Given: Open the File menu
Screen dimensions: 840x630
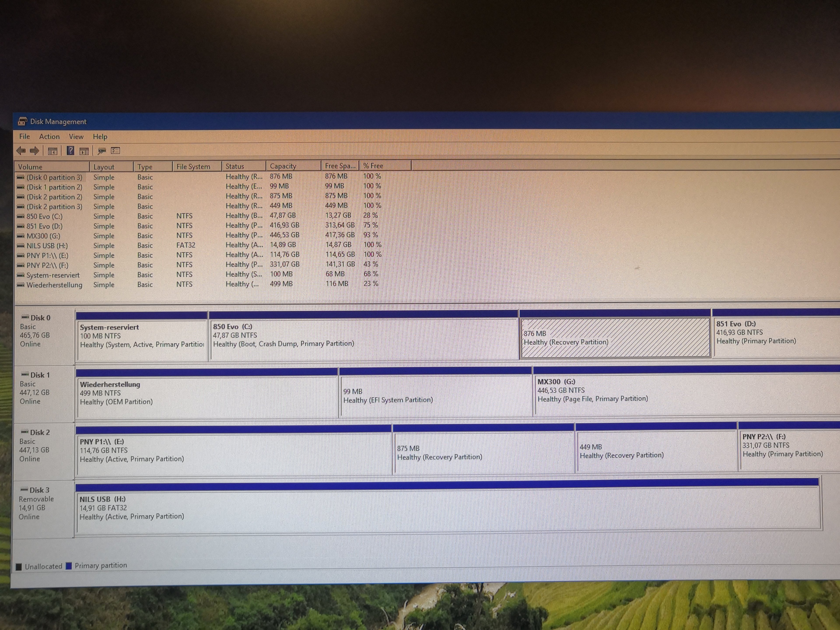Looking at the screenshot, I should pos(24,136).
